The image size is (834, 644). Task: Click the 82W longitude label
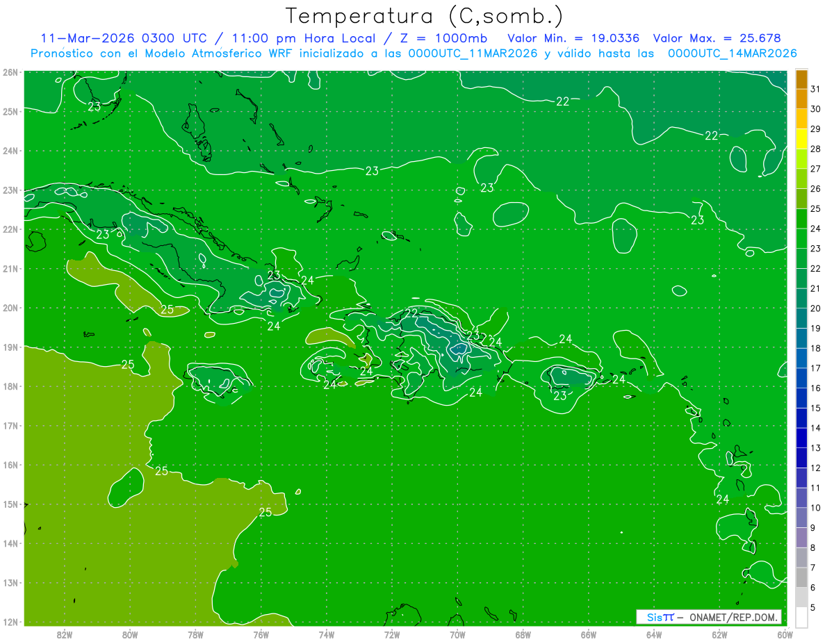(64, 634)
